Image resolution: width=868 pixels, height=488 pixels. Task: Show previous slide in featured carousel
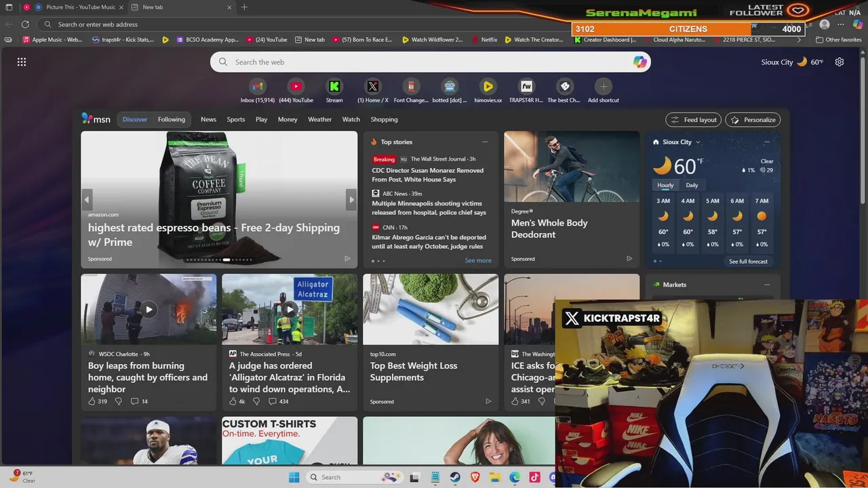[x=87, y=199]
